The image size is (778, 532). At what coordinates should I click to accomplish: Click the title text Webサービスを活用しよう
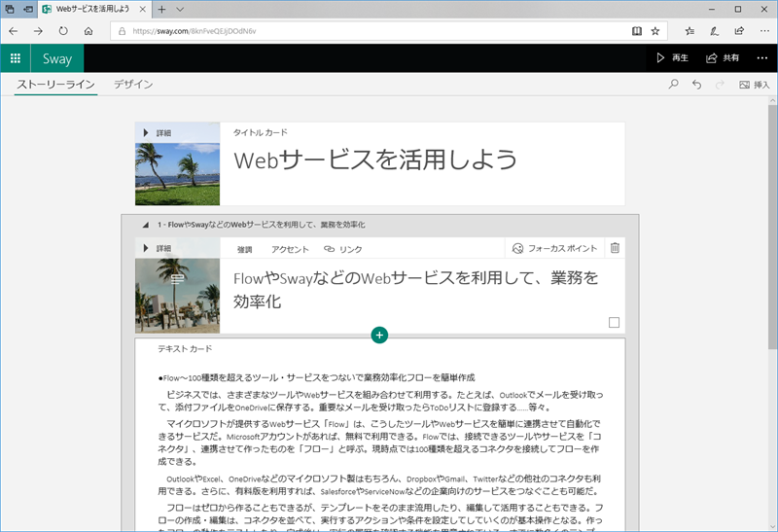tap(375, 160)
